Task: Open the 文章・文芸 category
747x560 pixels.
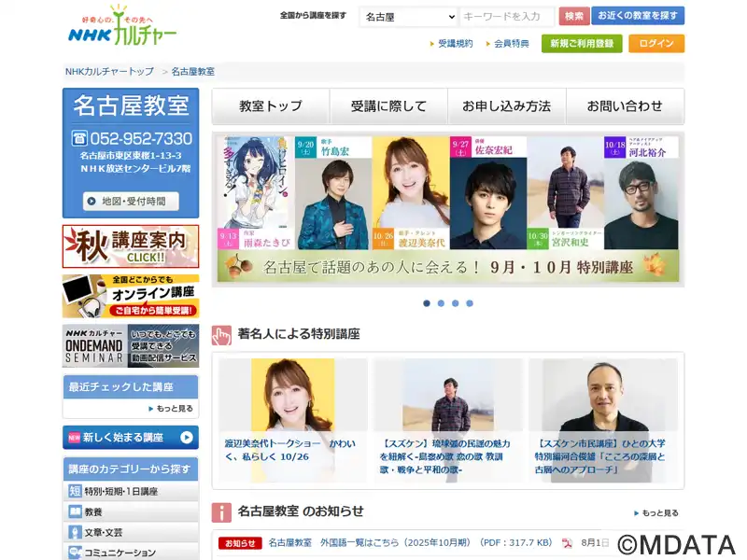Action: click(x=131, y=532)
